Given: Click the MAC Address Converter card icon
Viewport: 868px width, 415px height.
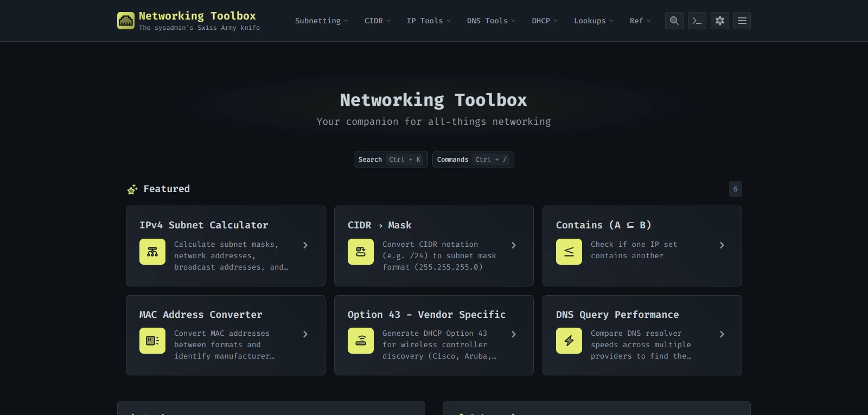Looking at the screenshot, I should 152,341.
